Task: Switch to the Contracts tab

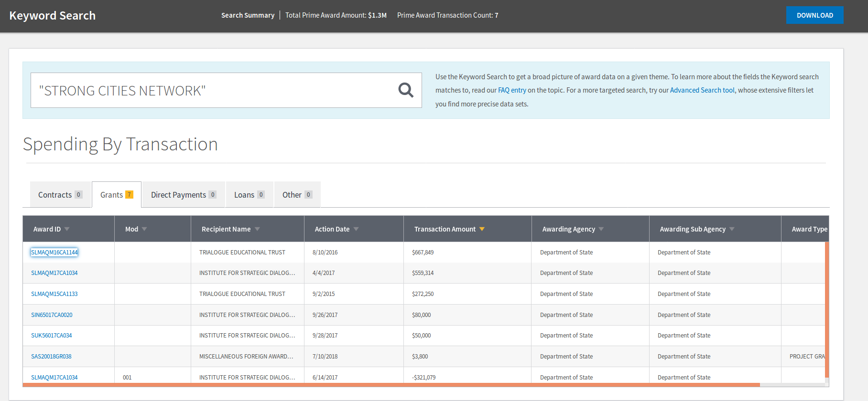Action: point(60,195)
